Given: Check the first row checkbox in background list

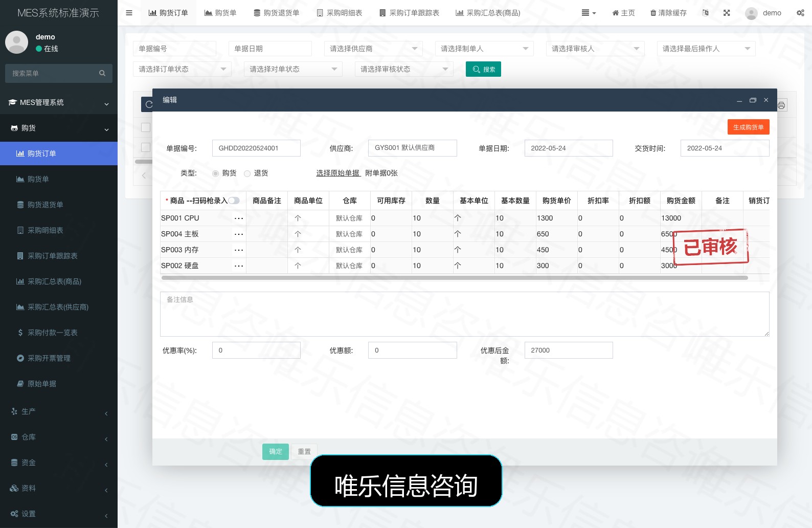Looking at the screenshot, I should click(x=146, y=127).
